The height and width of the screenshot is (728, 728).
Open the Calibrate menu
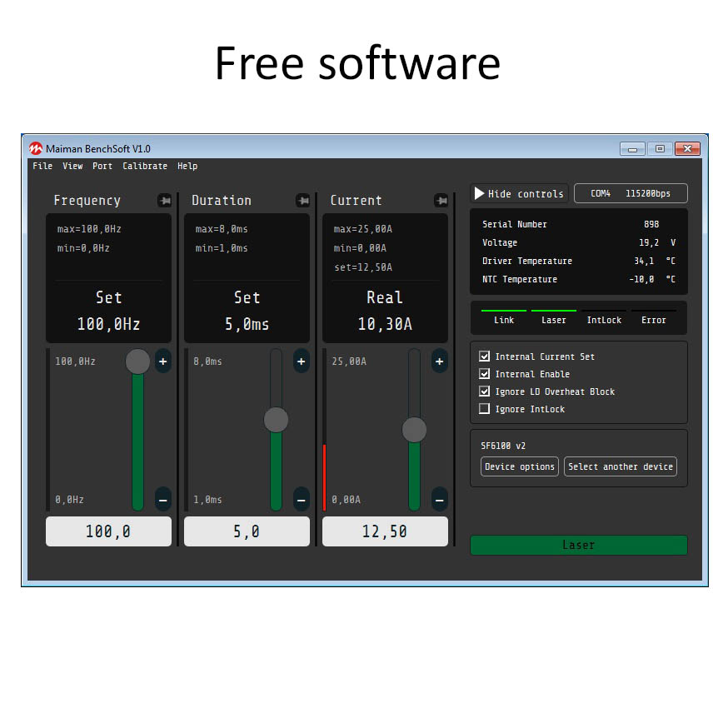point(145,166)
